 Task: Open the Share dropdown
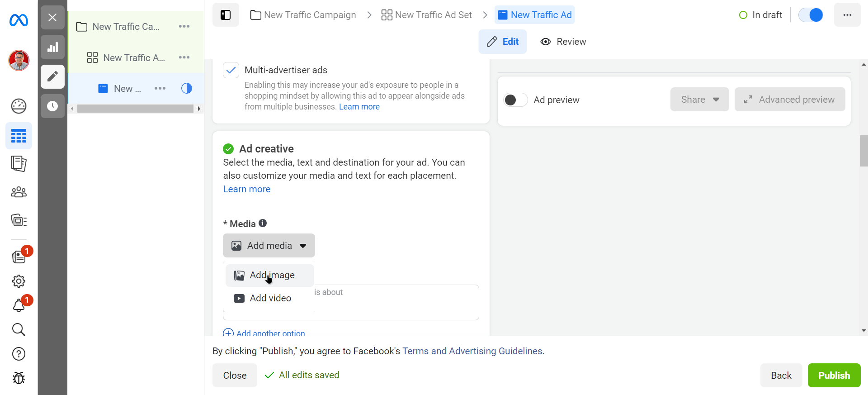point(699,100)
